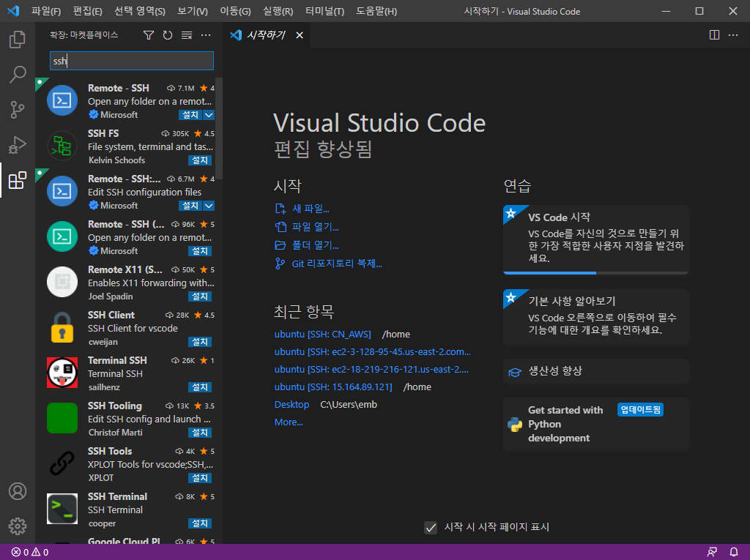Click the 폴더 열기... link
Image resolution: width=750 pixels, height=560 pixels.
(307, 244)
